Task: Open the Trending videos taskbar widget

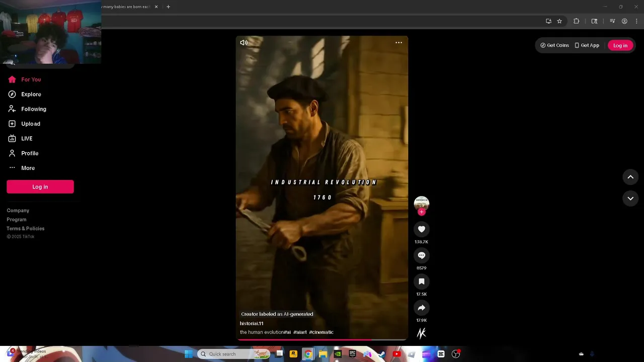Action: point(28,353)
